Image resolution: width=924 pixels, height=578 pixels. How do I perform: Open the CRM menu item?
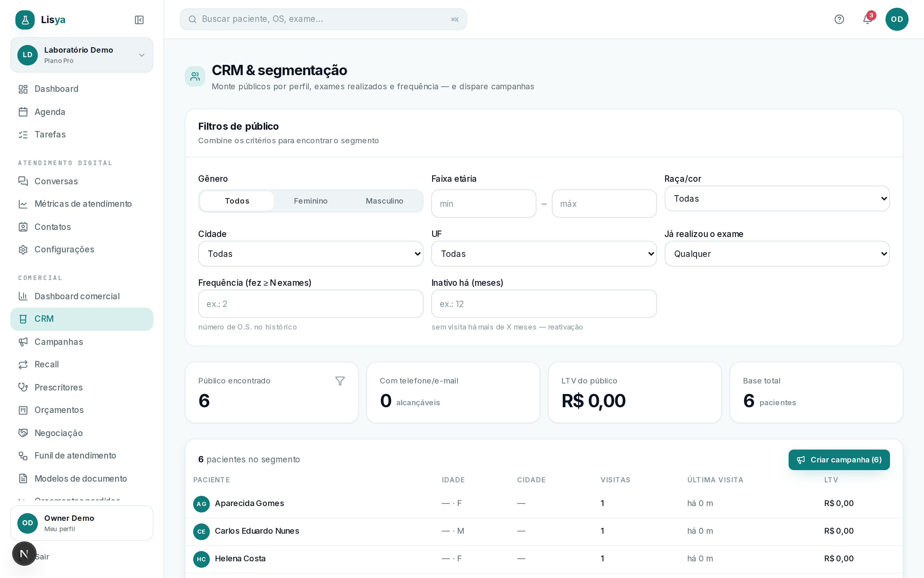[82, 319]
